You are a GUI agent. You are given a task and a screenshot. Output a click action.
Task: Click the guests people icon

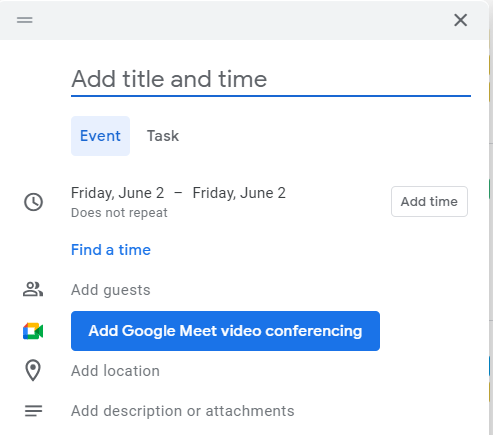click(x=33, y=289)
